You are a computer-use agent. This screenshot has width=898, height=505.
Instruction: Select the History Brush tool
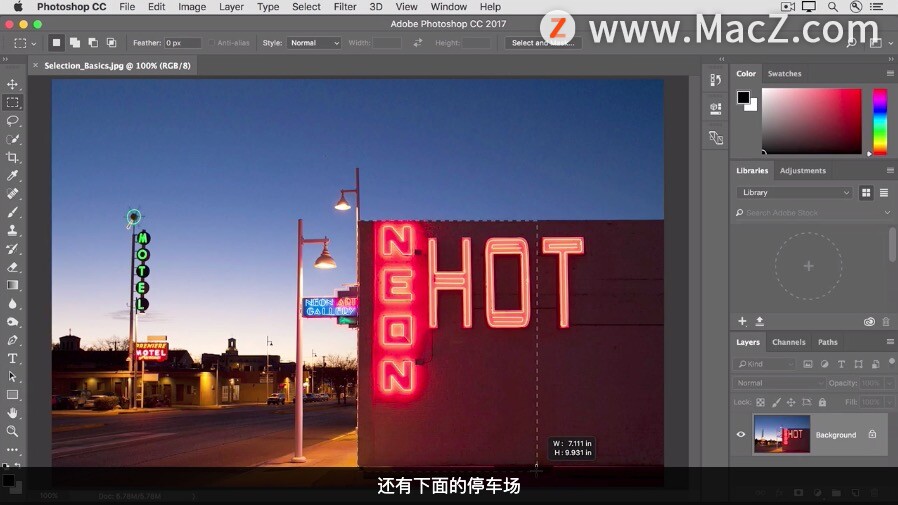(x=12, y=248)
